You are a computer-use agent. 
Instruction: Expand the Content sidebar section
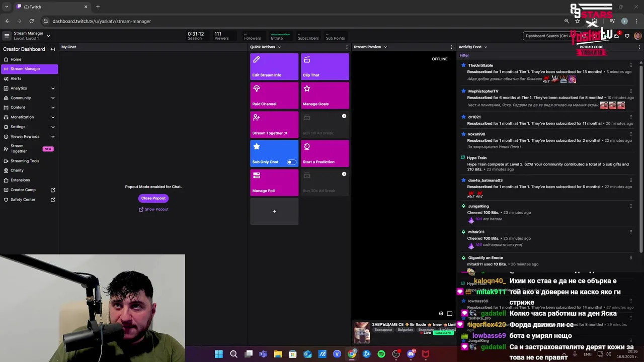(x=53, y=108)
